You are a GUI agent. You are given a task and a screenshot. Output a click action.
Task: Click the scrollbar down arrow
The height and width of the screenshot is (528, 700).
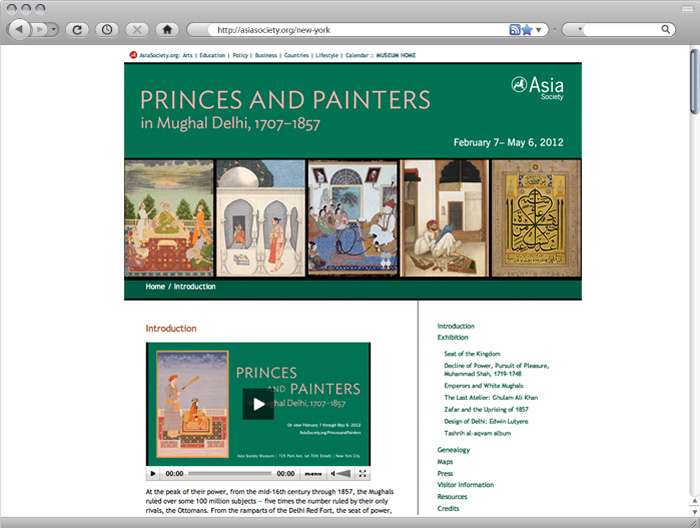[695, 511]
